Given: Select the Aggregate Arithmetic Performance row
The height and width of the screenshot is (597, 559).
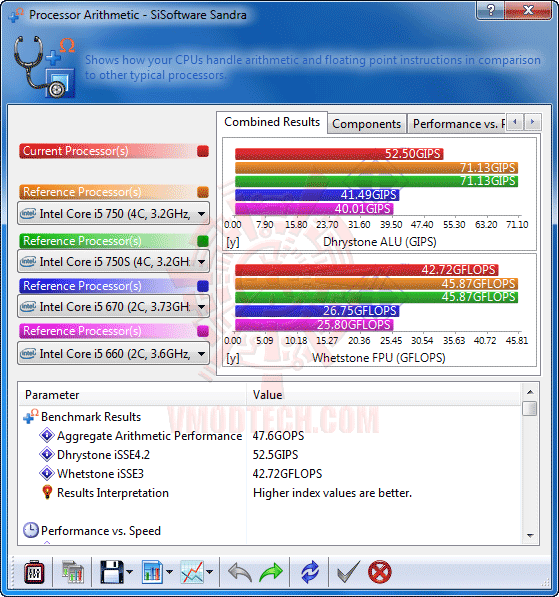Looking at the screenshot, I should [x=270, y=436].
